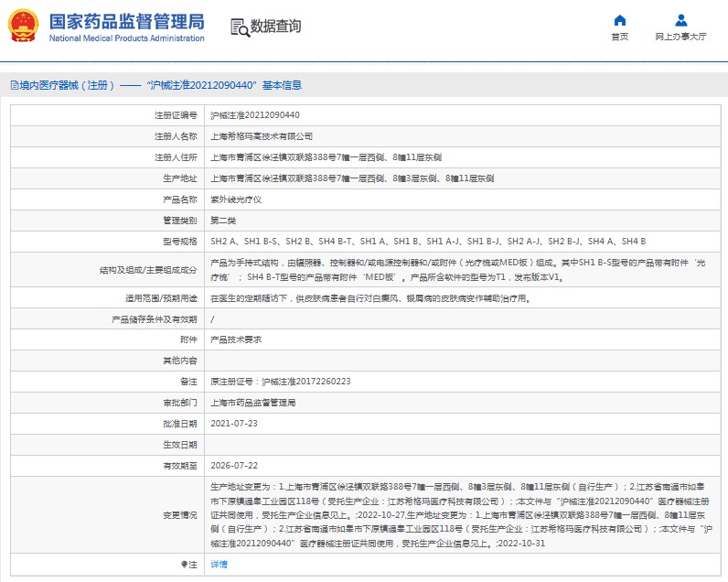Click the 型号规格 row label
Viewport: 728px width, 582px height.
click(x=180, y=242)
